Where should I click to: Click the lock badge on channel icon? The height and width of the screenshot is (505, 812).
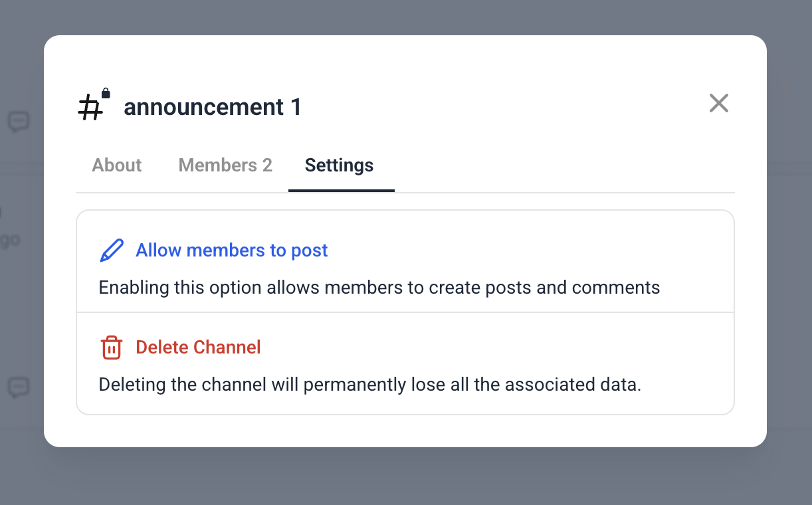[x=106, y=93]
